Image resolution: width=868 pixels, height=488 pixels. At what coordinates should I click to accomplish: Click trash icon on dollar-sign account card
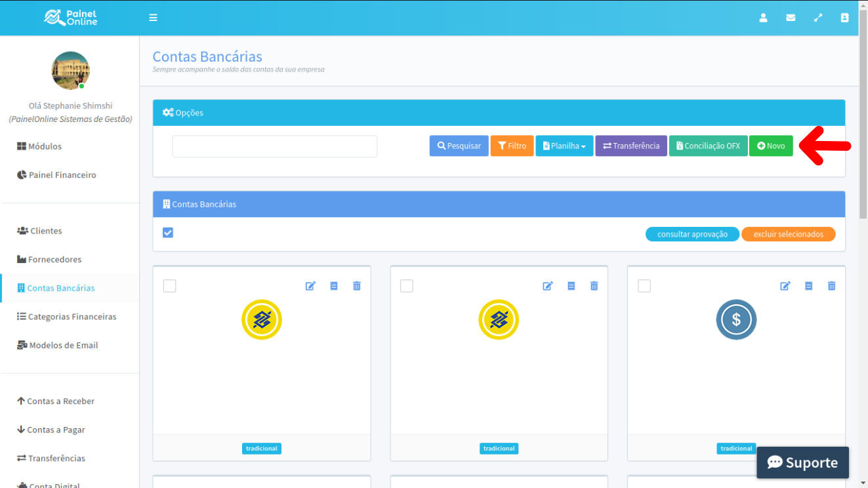pos(832,286)
